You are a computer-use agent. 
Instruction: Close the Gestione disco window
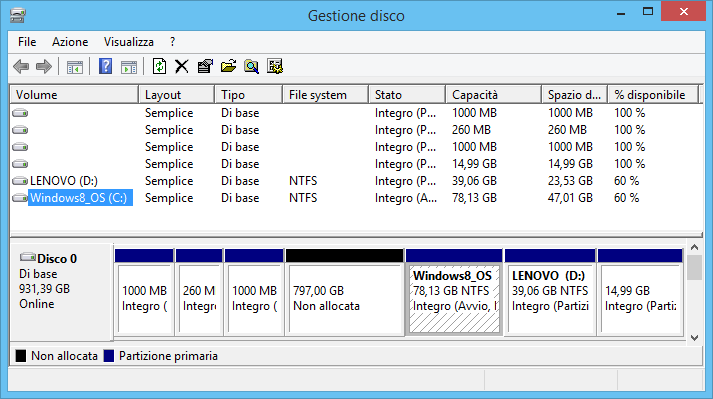coord(683,12)
